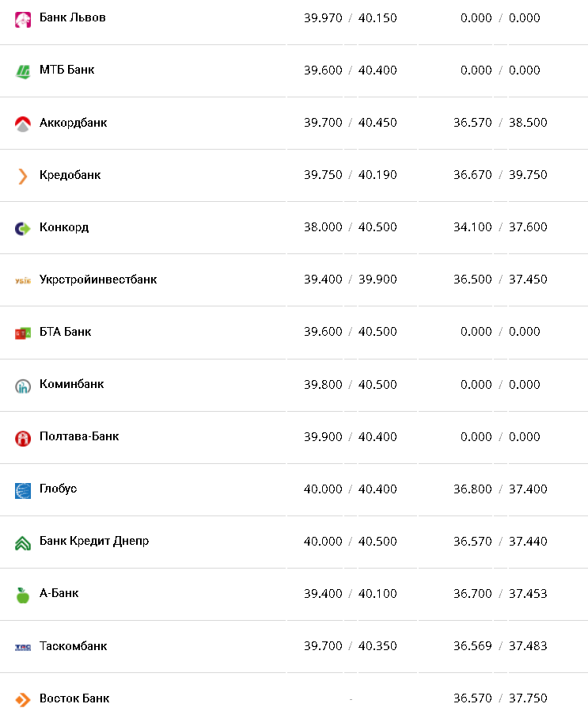The image size is (588, 719).
Task: Click А-Банк rate 36.700 / 37.453
Action: 500,593
